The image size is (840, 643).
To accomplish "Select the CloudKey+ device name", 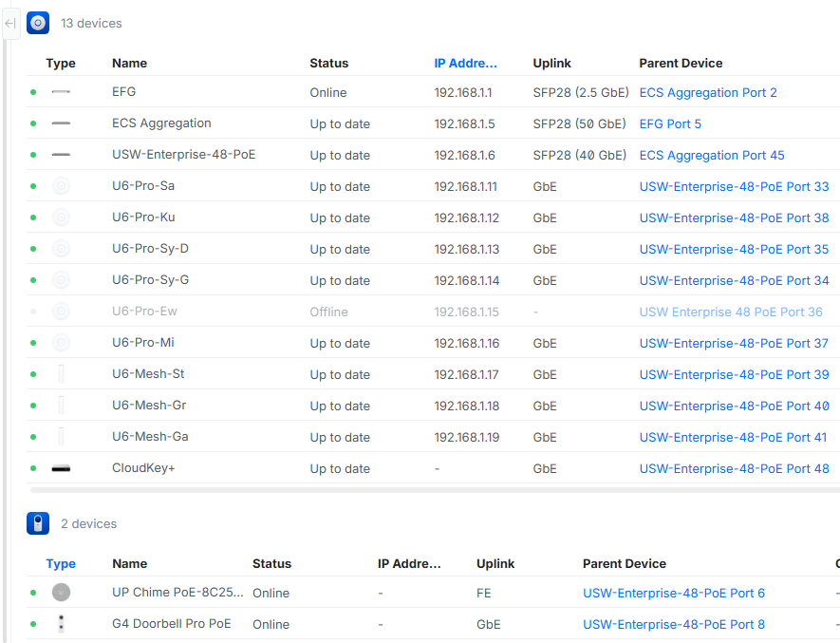I will 143,467.
